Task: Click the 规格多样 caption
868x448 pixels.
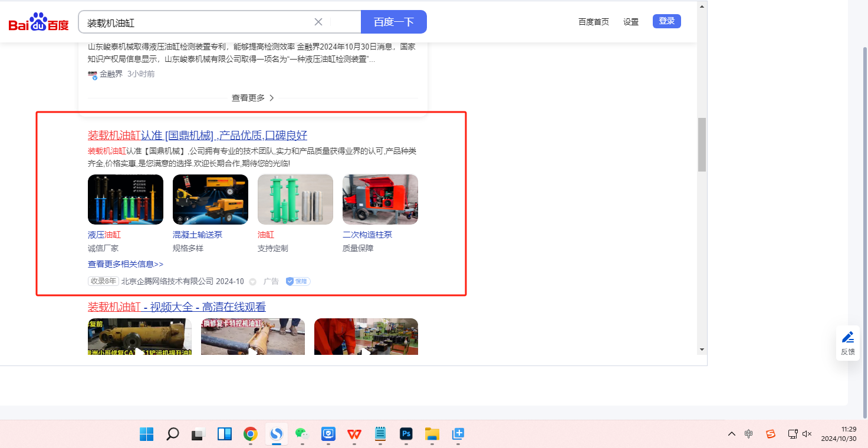Action: tap(188, 248)
